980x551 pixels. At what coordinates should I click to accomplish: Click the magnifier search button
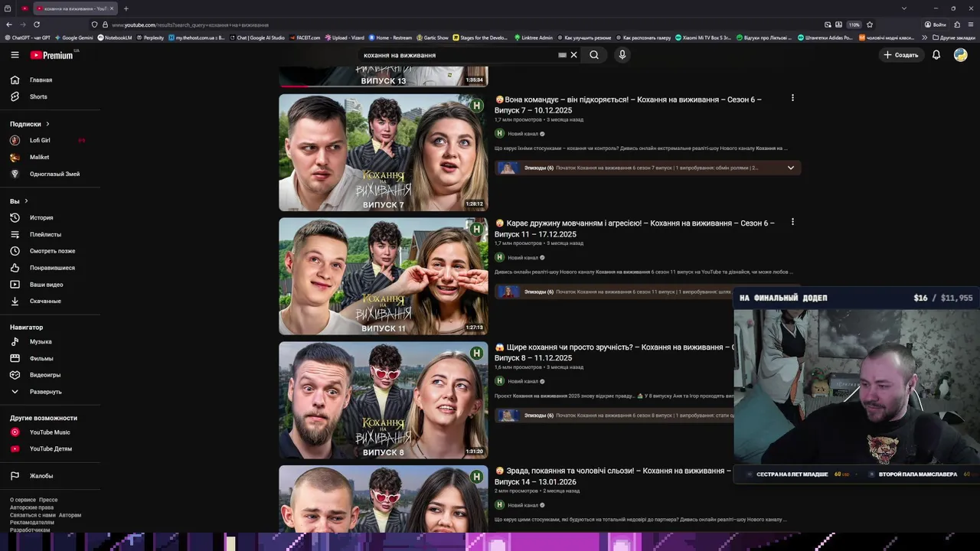594,55
